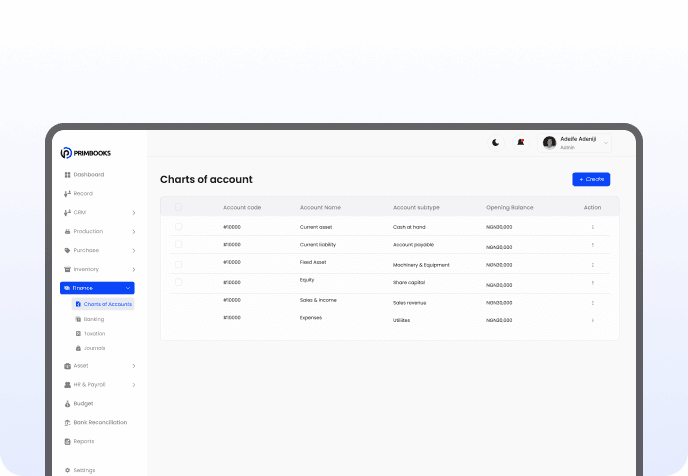Click the Primbooks logo
This screenshot has height=476, width=688.
(x=86, y=153)
